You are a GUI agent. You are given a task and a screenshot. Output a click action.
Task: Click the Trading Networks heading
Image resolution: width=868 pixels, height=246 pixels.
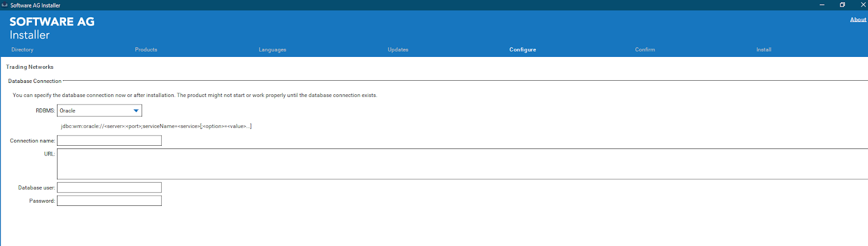pyautogui.click(x=30, y=67)
